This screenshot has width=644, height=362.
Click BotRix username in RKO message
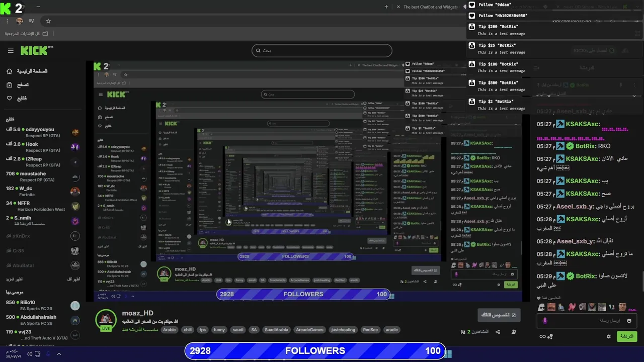tap(585, 146)
